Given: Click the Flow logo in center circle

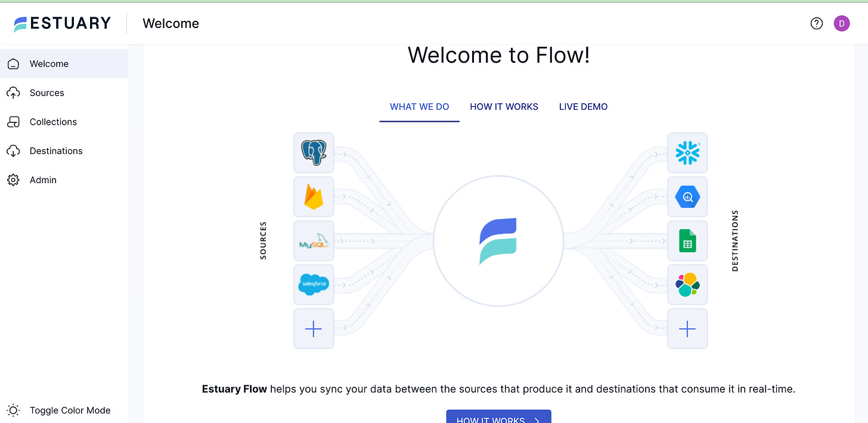Looking at the screenshot, I should (498, 241).
